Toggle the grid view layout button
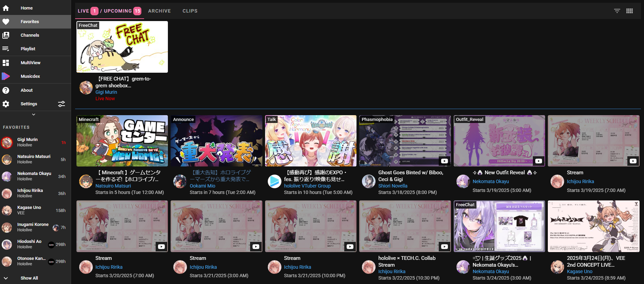 (629, 11)
